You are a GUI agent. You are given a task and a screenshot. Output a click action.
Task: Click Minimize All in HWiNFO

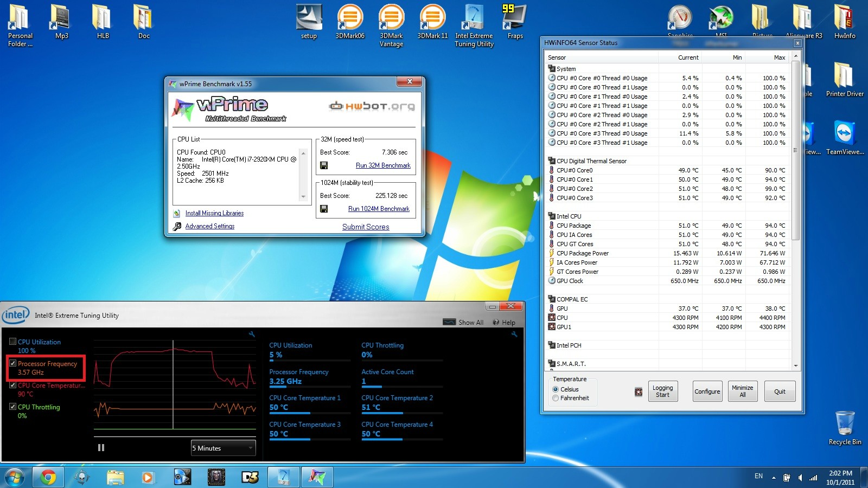[742, 391]
